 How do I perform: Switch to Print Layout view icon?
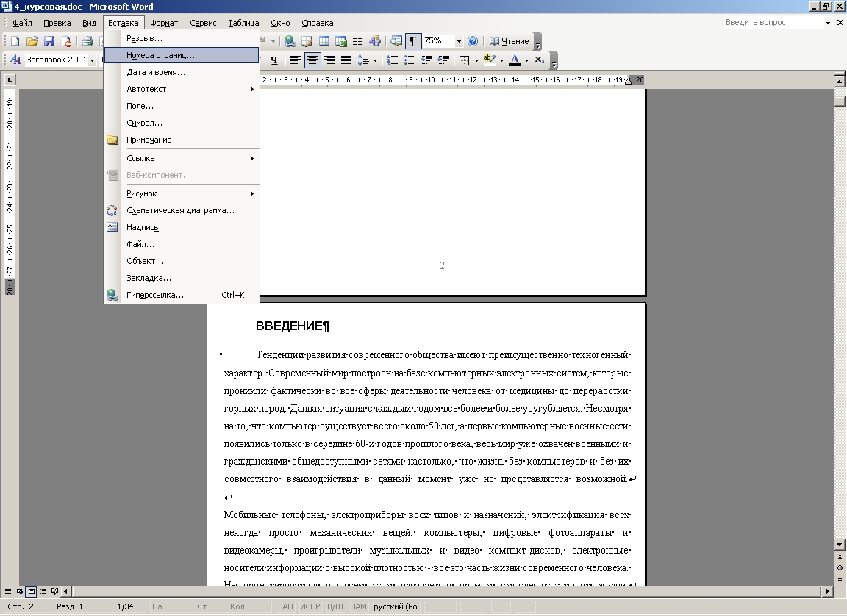click(x=32, y=591)
